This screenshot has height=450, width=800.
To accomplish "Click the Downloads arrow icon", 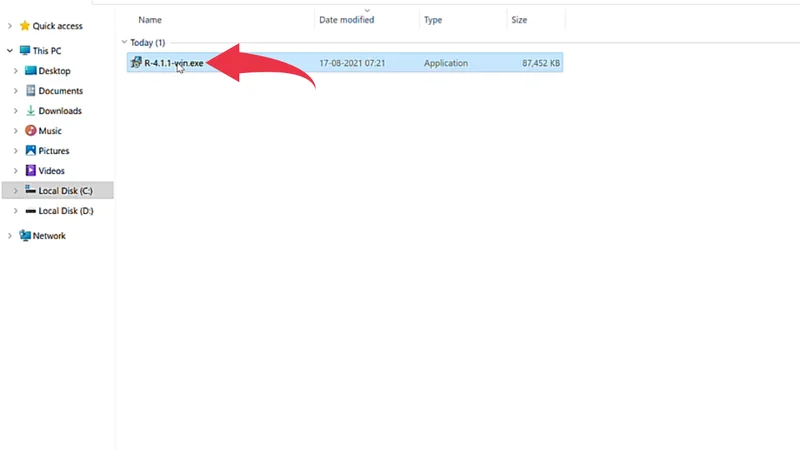I will [30, 111].
